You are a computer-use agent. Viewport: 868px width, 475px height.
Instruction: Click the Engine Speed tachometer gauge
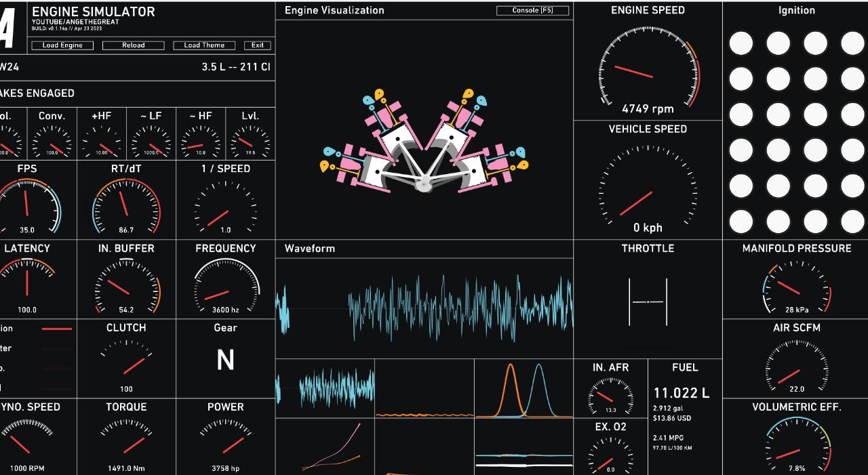(x=648, y=71)
